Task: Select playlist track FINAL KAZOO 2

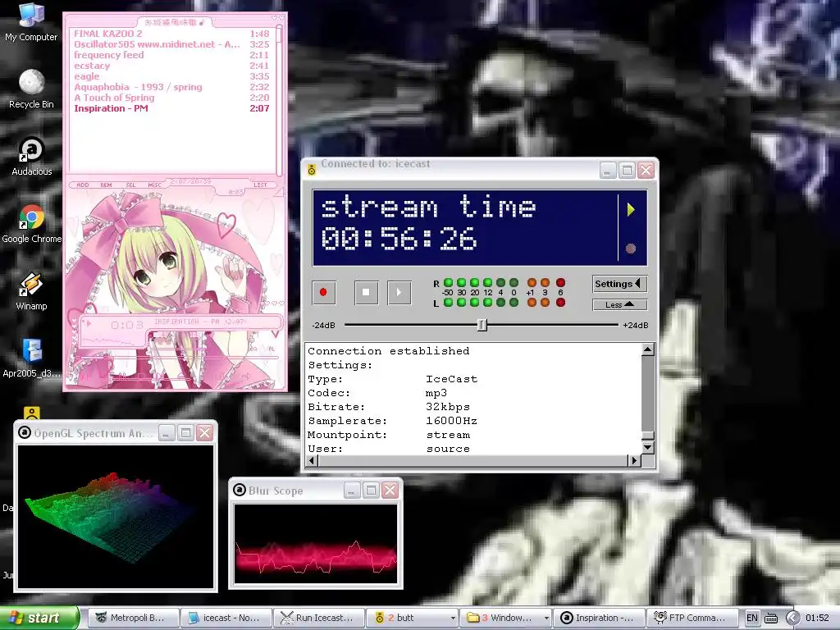Action: point(171,34)
